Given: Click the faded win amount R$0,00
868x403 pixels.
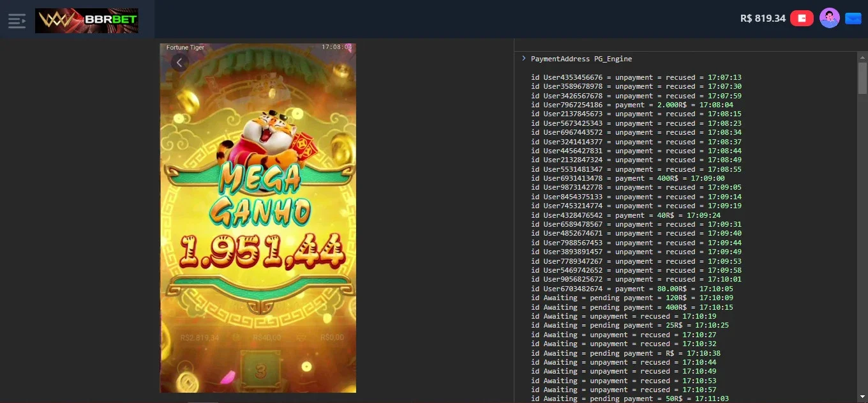Looking at the screenshot, I should coord(332,337).
